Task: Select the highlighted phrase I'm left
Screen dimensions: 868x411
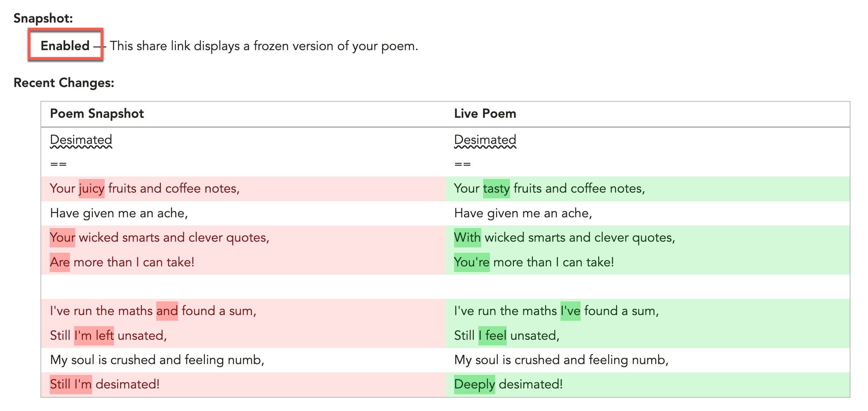Action: coord(94,335)
